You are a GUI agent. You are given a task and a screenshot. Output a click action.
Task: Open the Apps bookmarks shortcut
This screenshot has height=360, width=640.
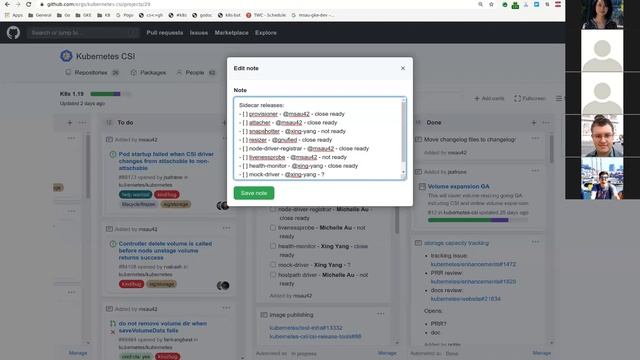13,15
